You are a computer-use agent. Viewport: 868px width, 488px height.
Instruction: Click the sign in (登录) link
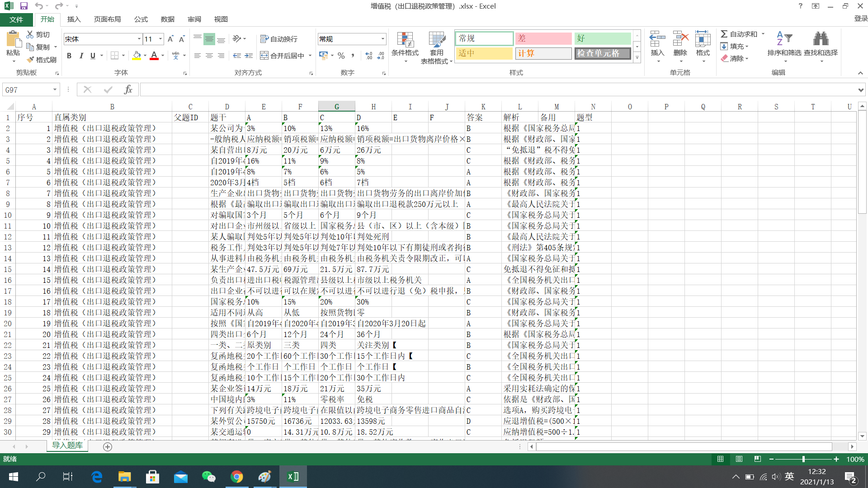pos(860,19)
